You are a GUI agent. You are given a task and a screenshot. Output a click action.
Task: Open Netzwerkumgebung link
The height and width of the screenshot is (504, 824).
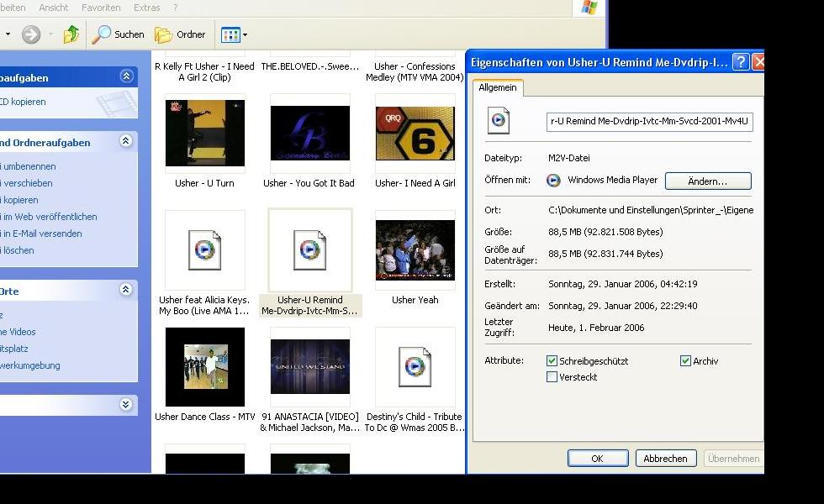(30, 365)
